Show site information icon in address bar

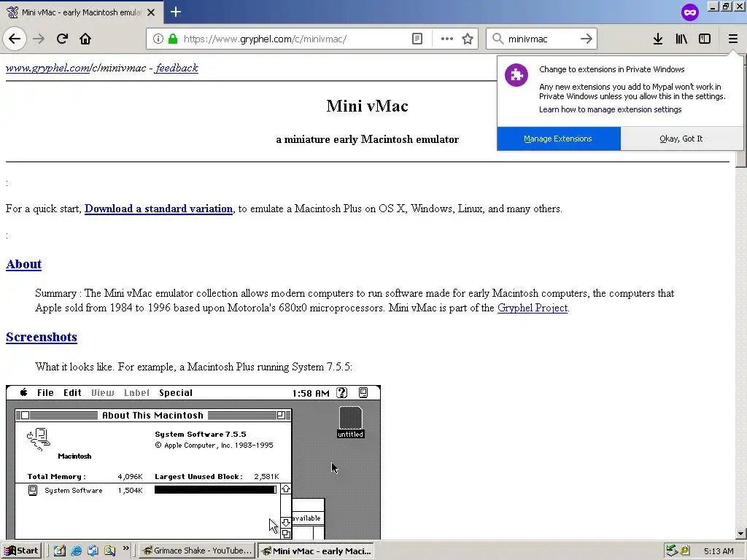click(158, 39)
